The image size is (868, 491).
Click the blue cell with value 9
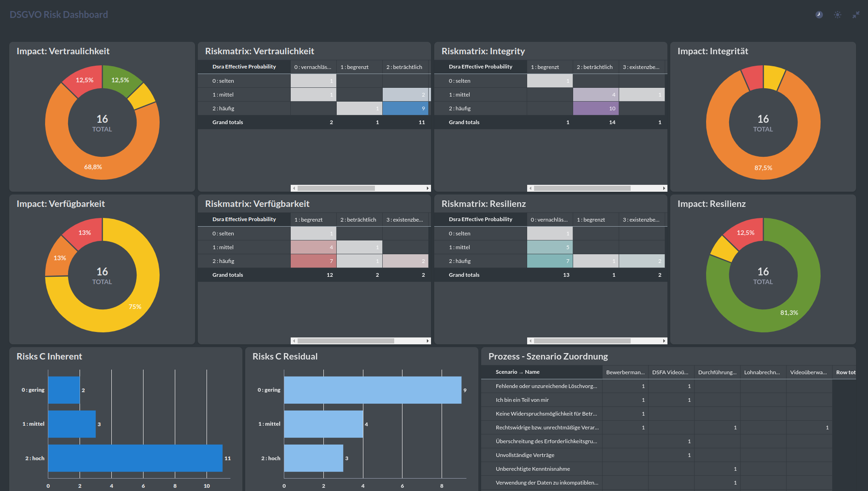(x=405, y=108)
